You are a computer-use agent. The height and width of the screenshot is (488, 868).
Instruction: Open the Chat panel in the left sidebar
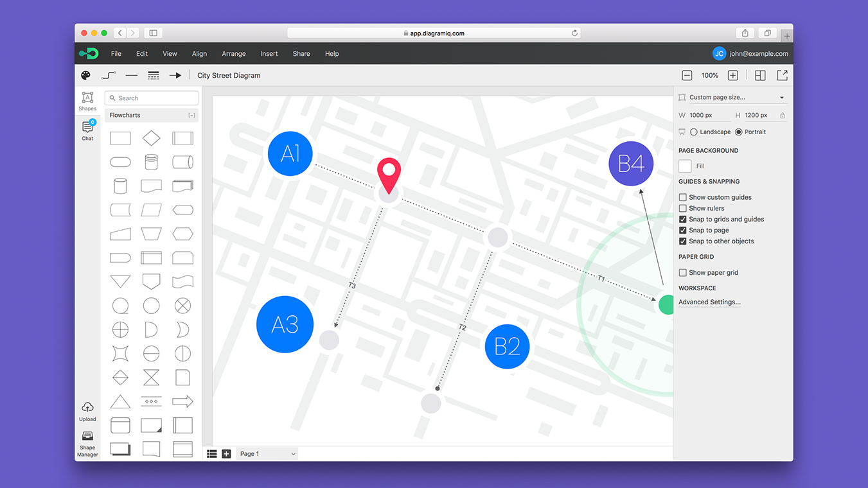point(87,129)
